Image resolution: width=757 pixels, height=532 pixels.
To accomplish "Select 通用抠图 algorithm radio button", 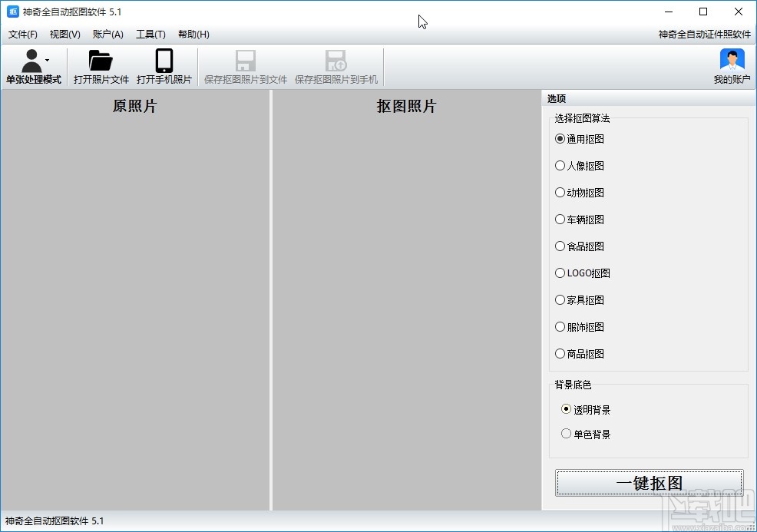I will pyautogui.click(x=560, y=139).
